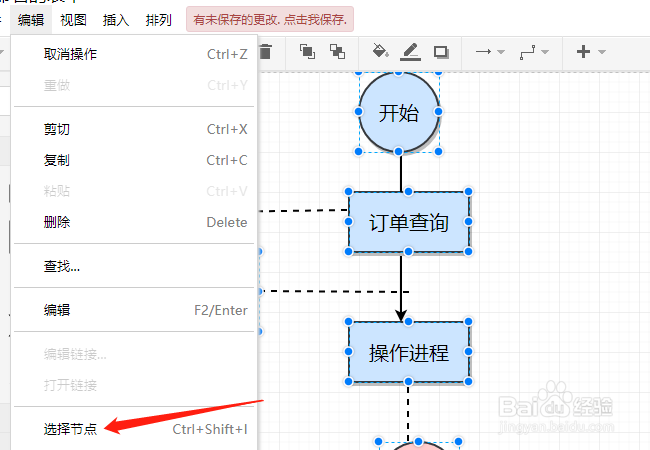
Task: Choose 编辑 F2/Enter menu entry
Action: coord(134,310)
